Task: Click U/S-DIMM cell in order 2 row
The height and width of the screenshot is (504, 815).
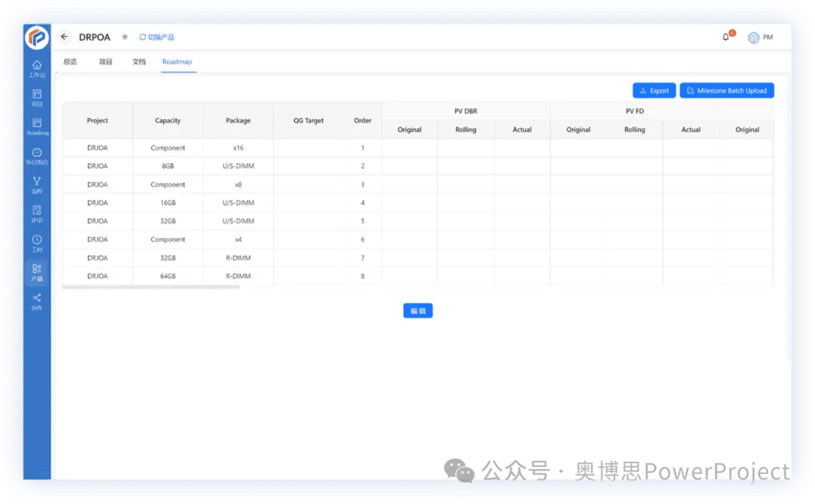Action: pyautogui.click(x=238, y=166)
